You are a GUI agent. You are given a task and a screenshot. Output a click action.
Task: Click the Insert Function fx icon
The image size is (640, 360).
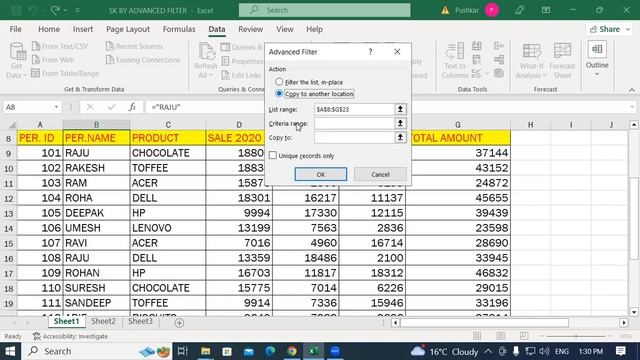[x=132, y=107]
